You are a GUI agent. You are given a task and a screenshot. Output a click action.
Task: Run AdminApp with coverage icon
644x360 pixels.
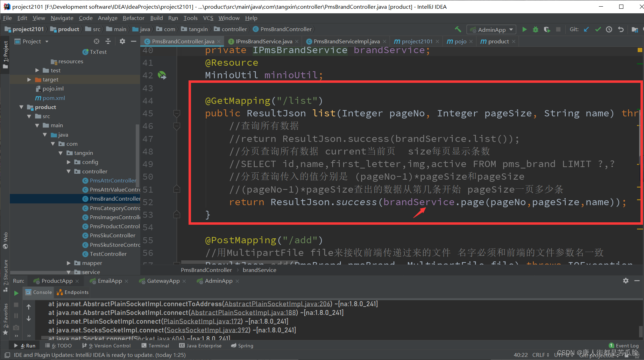coord(547,30)
